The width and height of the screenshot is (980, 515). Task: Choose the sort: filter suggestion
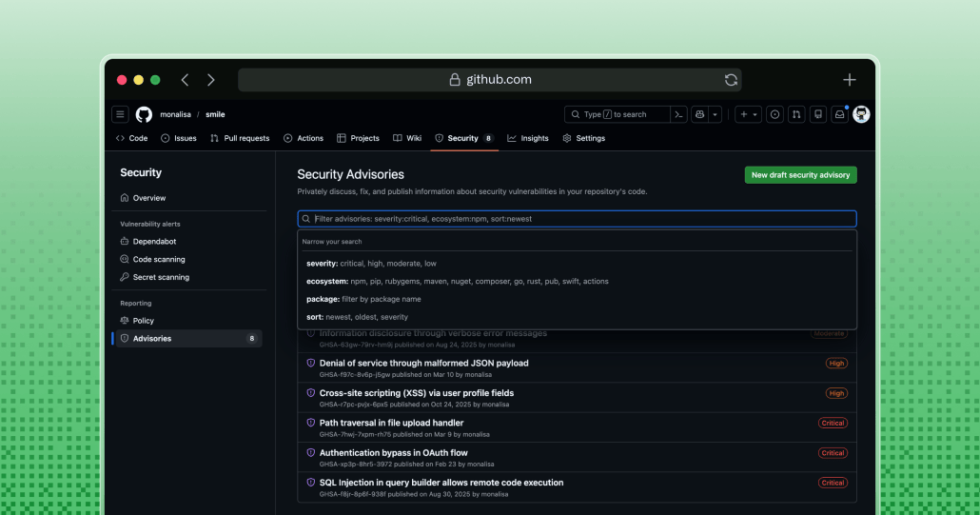[x=577, y=317]
